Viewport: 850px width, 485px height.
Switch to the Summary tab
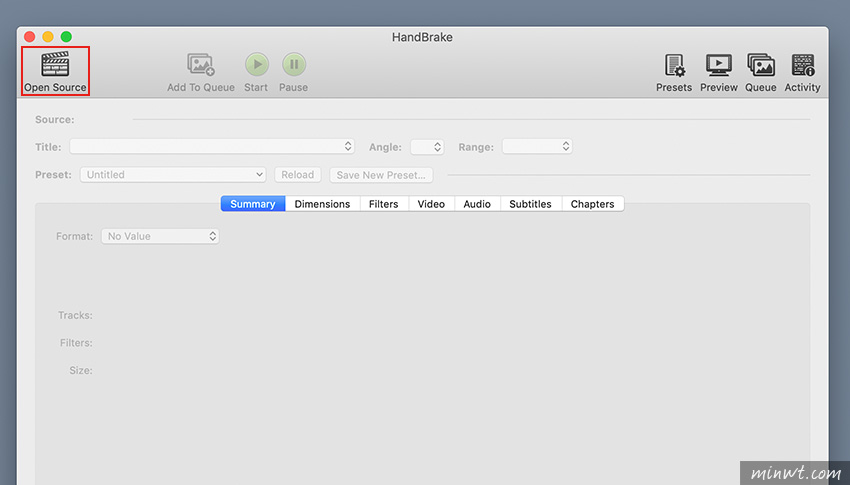[x=253, y=204]
